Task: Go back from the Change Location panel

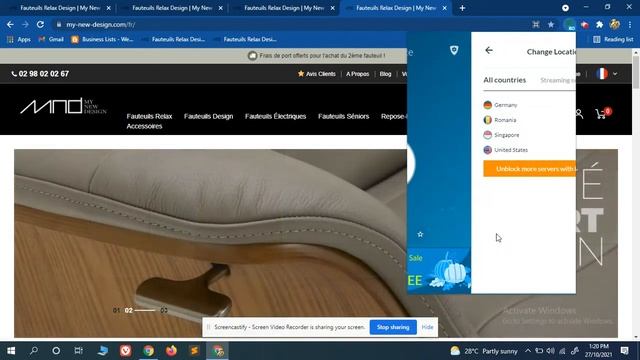Action: point(489,50)
